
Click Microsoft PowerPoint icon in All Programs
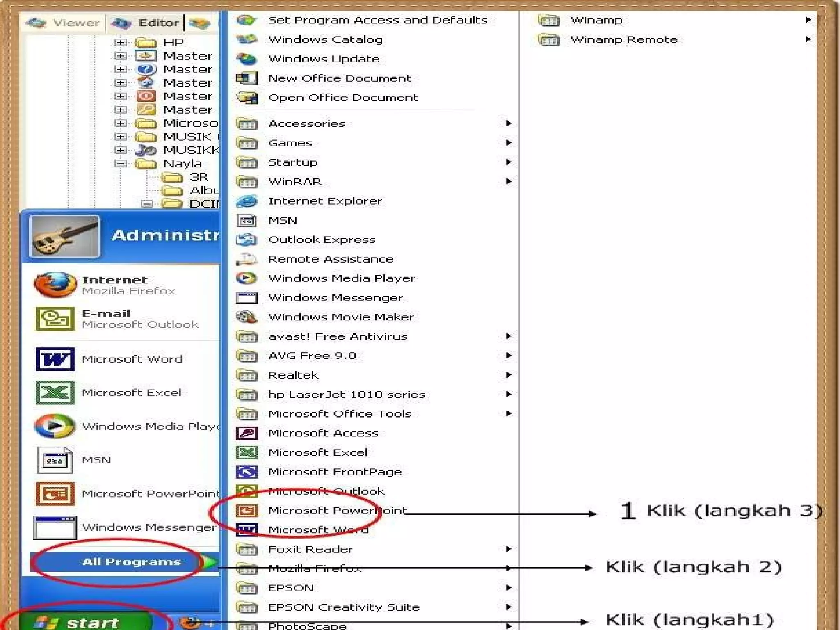pos(247,511)
